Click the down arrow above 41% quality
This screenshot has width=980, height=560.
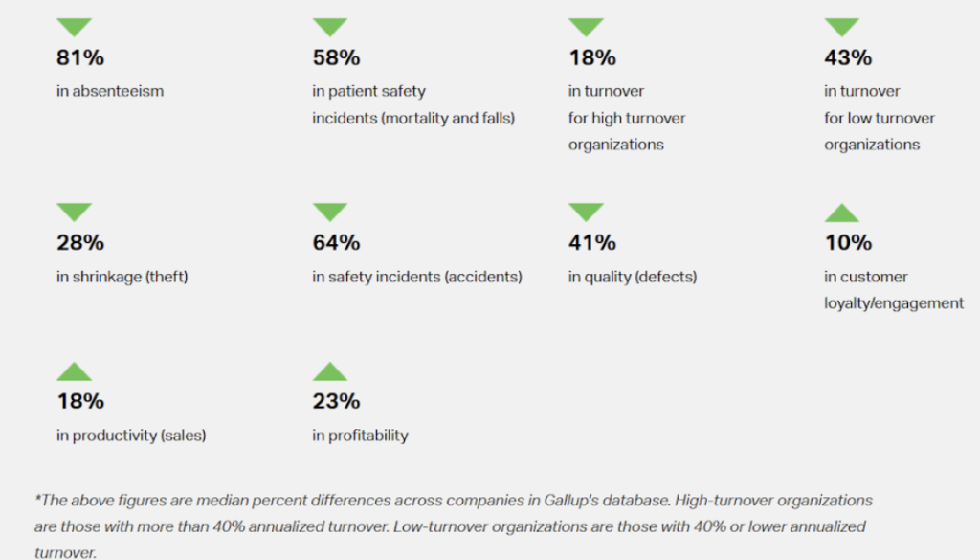click(x=586, y=212)
